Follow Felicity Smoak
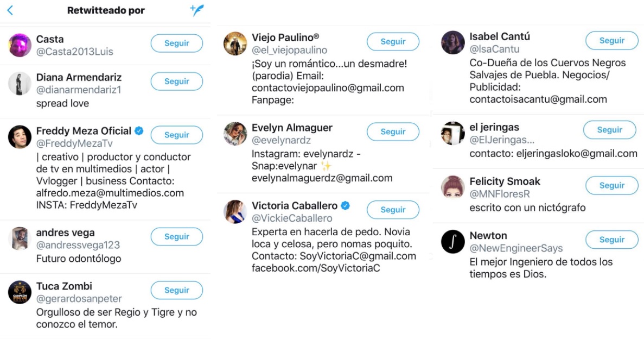Screen dimensions: 644x339 [x=612, y=186]
